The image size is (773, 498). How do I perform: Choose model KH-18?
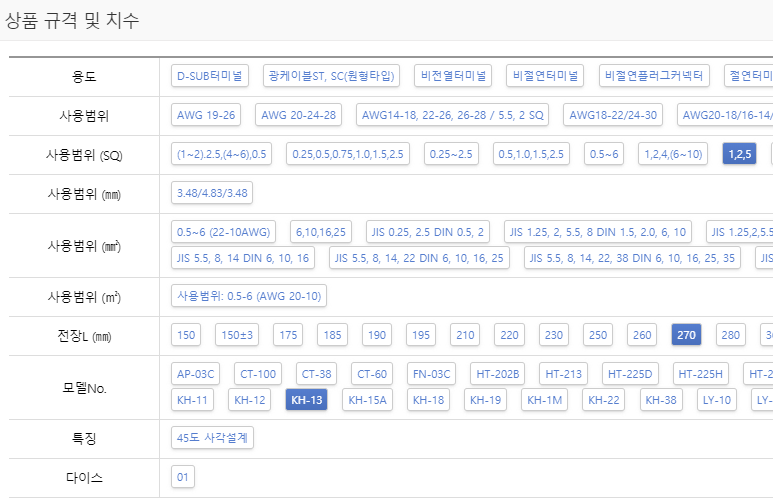point(428,400)
